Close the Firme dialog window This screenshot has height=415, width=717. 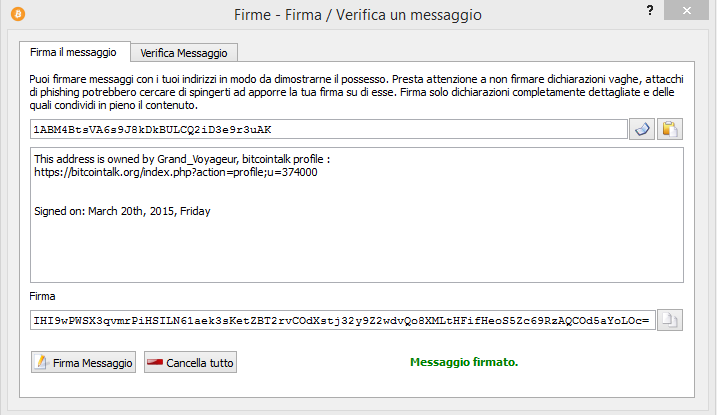pyautogui.click(x=686, y=10)
